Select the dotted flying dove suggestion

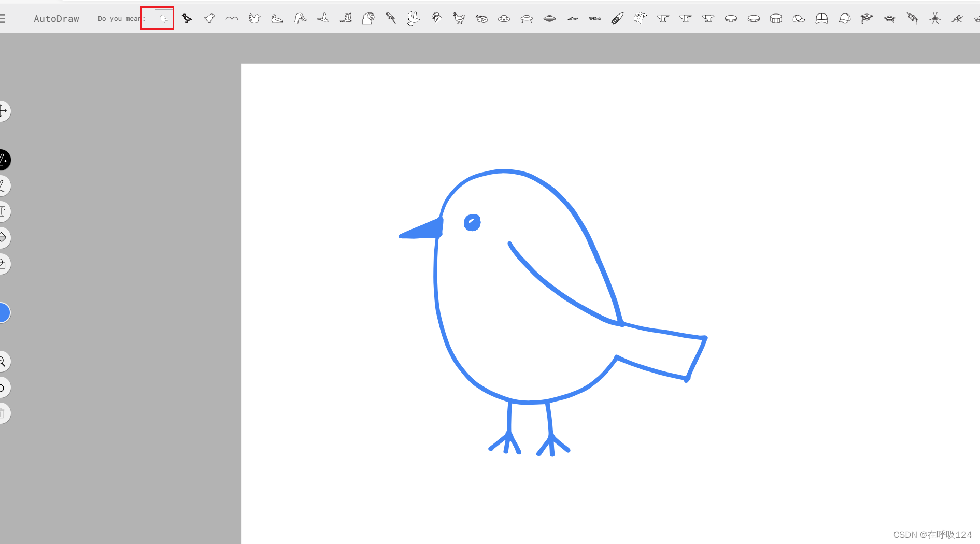[413, 19]
